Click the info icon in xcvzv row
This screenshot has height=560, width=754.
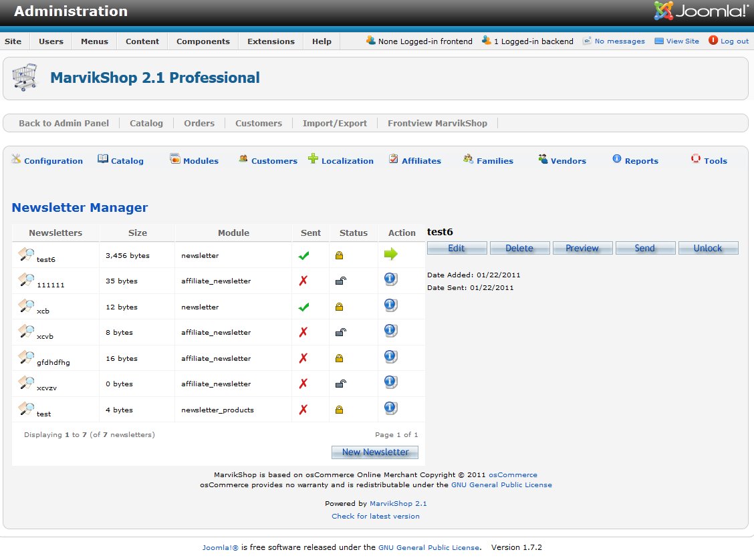coord(390,382)
